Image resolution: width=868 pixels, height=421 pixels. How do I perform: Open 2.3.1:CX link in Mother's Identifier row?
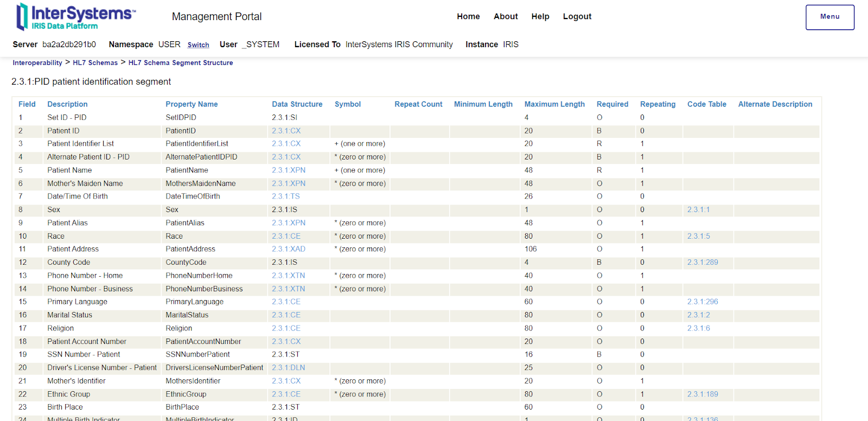[286, 381]
